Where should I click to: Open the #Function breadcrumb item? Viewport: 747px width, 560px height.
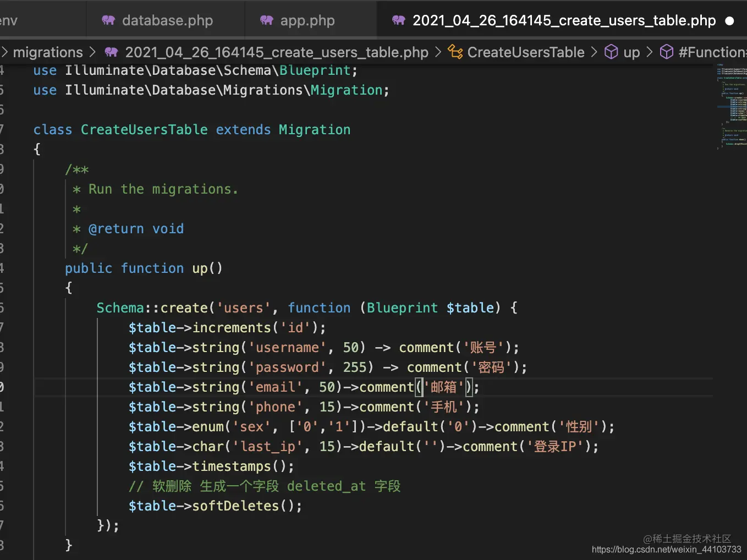[712, 52]
